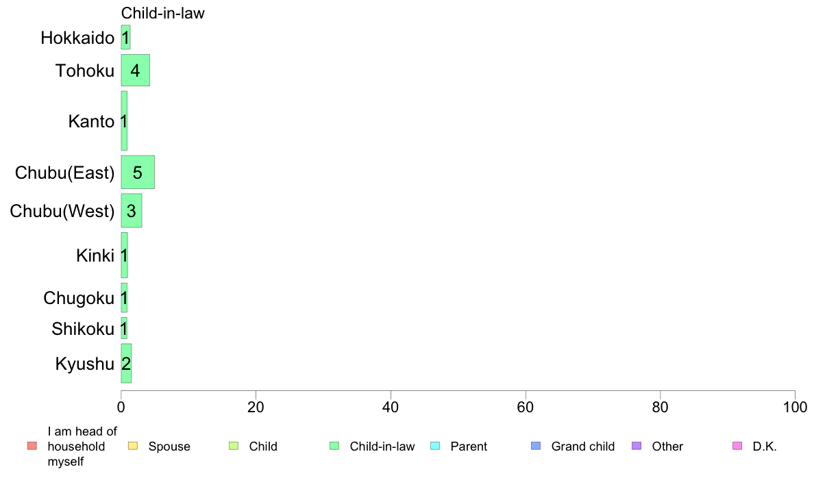Viewport: 814px width, 504px height.
Task: Click the Grand child legend label text
Action: click(x=583, y=446)
